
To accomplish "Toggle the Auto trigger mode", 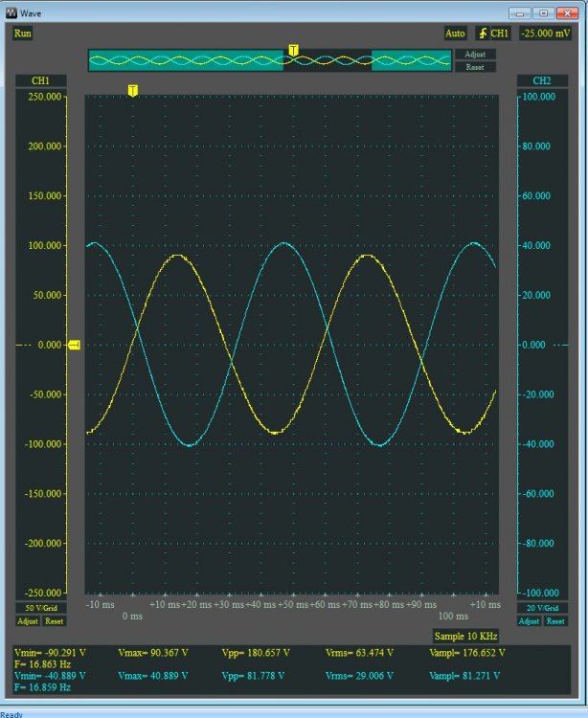I will click(x=455, y=33).
